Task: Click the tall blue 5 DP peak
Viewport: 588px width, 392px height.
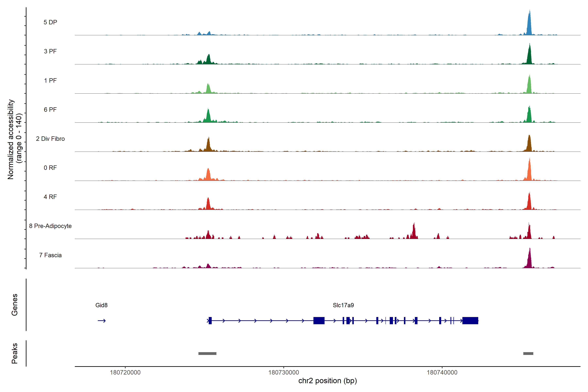Action: [x=529, y=25]
